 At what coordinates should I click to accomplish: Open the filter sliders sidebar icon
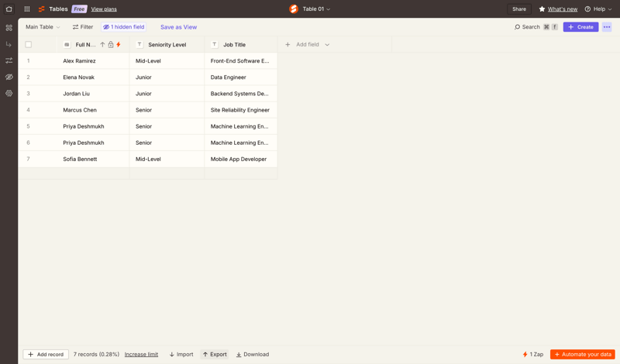point(9,60)
